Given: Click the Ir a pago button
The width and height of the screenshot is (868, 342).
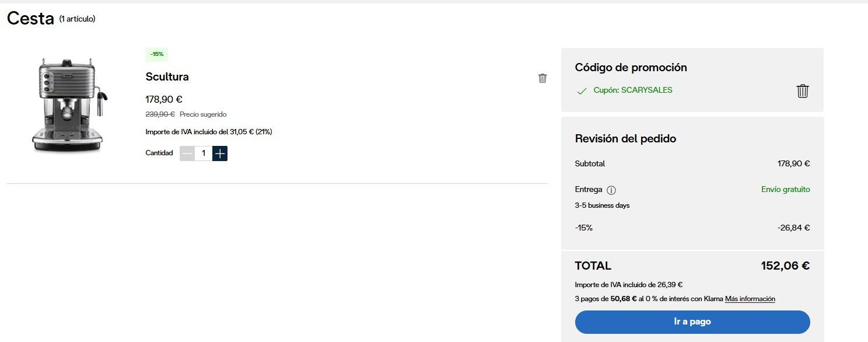Looking at the screenshot, I should pyautogui.click(x=692, y=322).
